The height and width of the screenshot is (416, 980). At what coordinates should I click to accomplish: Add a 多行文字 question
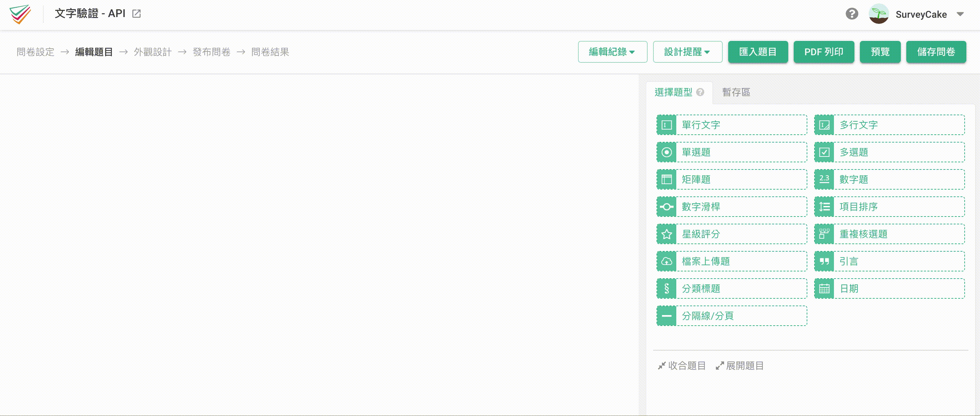pos(890,125)
